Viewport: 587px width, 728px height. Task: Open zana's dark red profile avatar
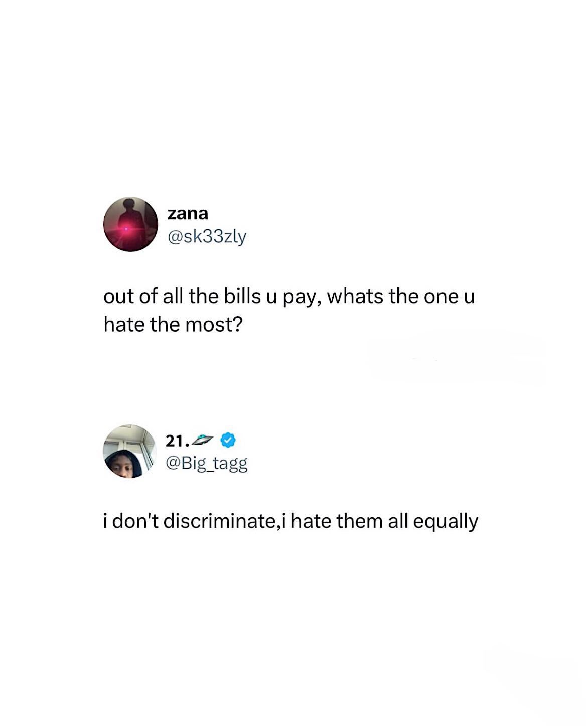[x=130, y=224]
